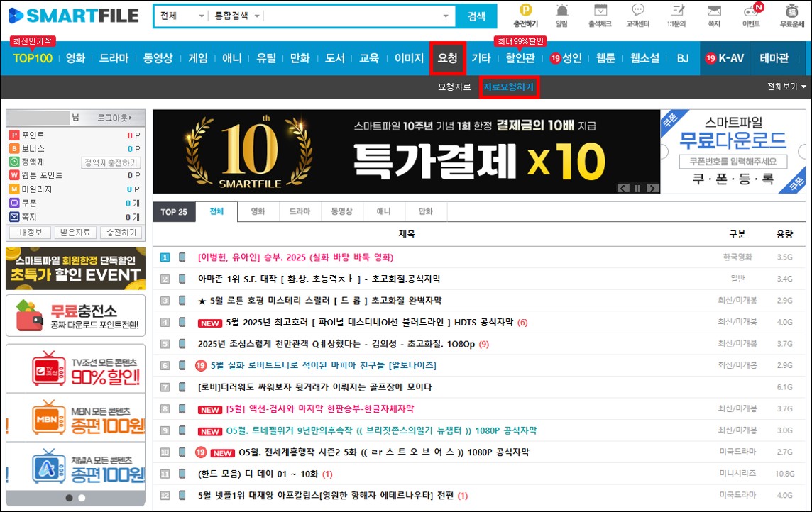
Task: Click the 보너스 B icon in sidebar
Action: click(x=14, y=148)
